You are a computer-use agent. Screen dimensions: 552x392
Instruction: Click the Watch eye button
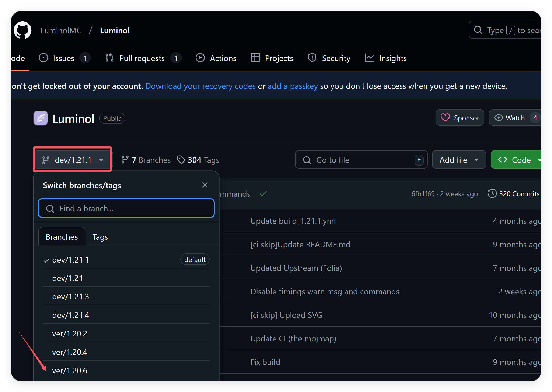pos(510,118)
